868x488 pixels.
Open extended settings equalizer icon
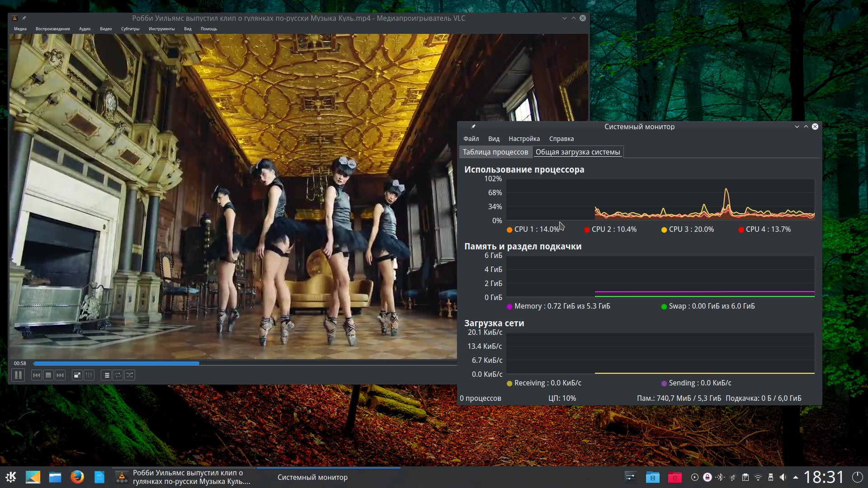point(89,375)
